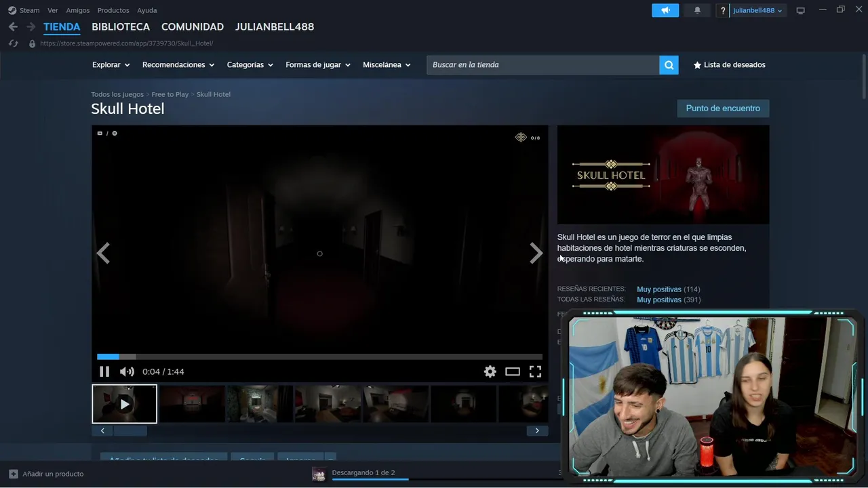This screenshot has height=488, width=868.
Task: Pause the trailer video
Action: point(104,371)
